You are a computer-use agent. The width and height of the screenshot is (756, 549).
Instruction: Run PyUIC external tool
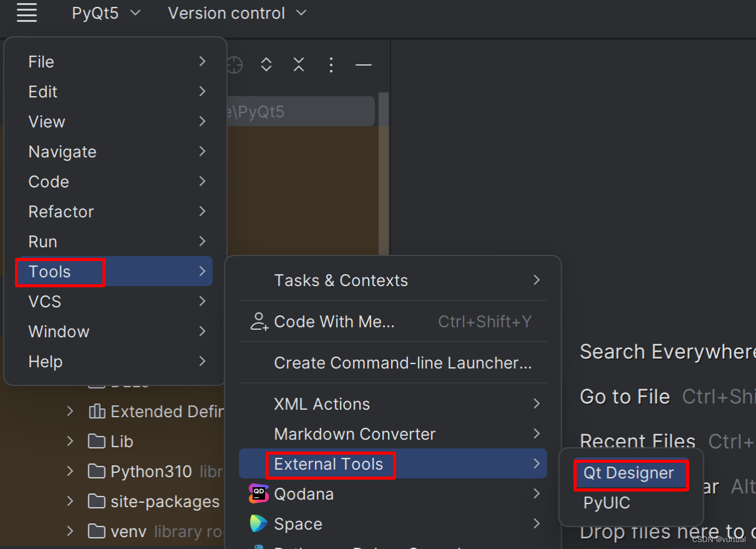point(631,503)
